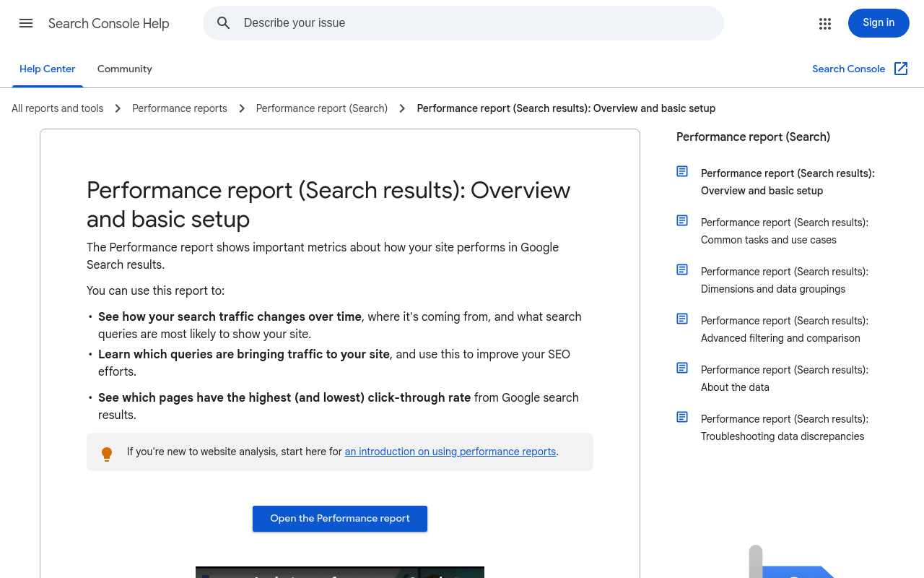Image resolution: width=924 pixels, height=578 pixels.
Task: Click the magnifier search icon
Action: 224,23
